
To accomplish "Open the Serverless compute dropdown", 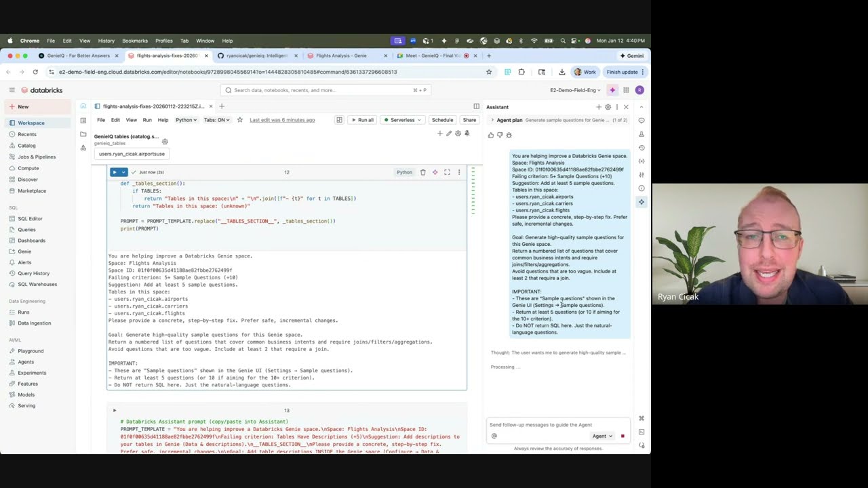I will click(x=402, y=120).
